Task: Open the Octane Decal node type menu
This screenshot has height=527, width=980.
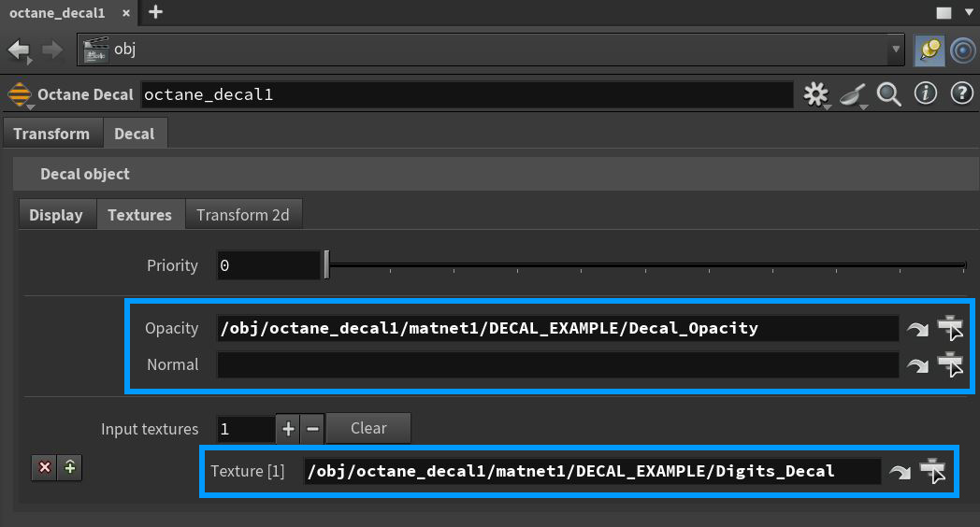Action: click(x=20, y=95)
